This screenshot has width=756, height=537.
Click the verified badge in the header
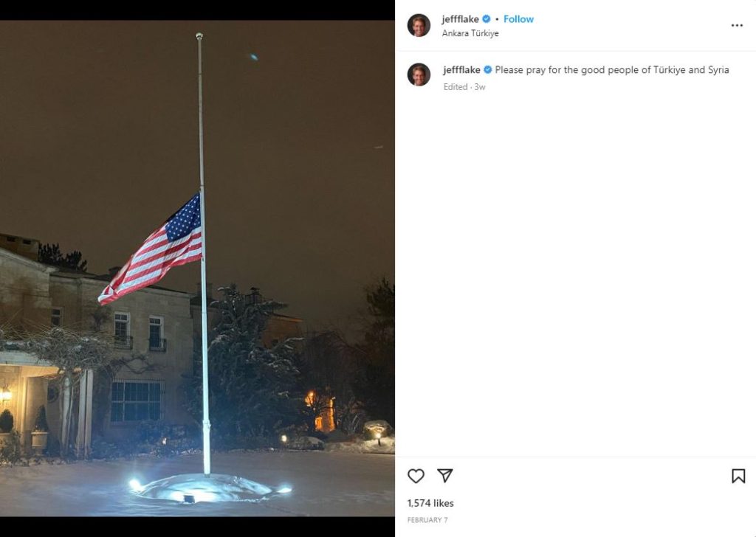click(x=486, y=18)
